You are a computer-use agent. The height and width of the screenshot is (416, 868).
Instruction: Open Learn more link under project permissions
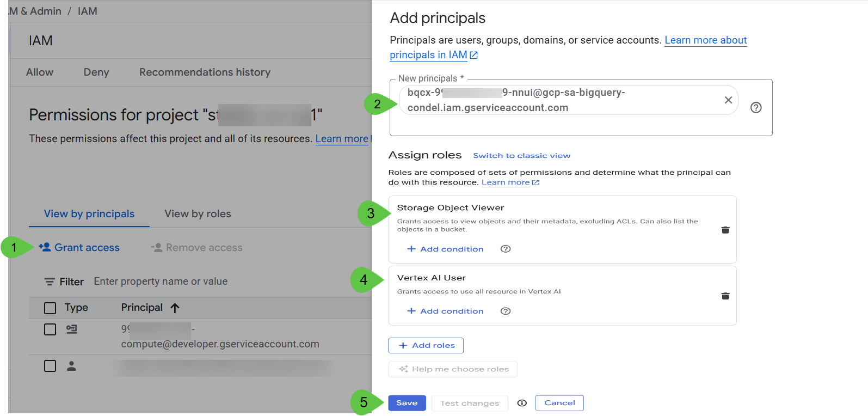(342, 139)
